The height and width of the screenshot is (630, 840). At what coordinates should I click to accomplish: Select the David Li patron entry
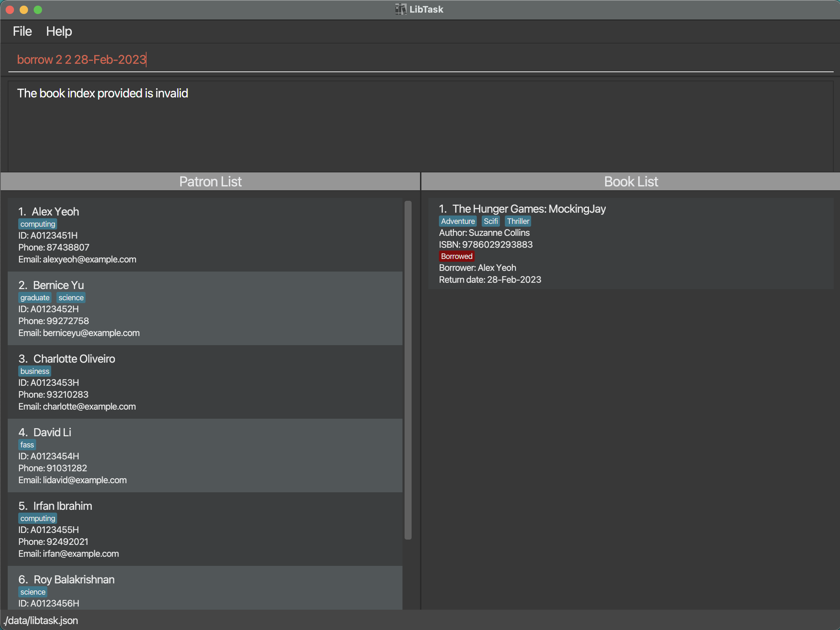coord(205,456)
